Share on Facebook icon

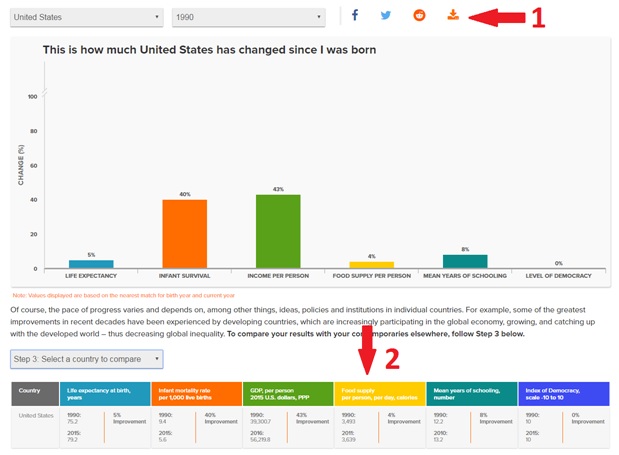(355, 16)
